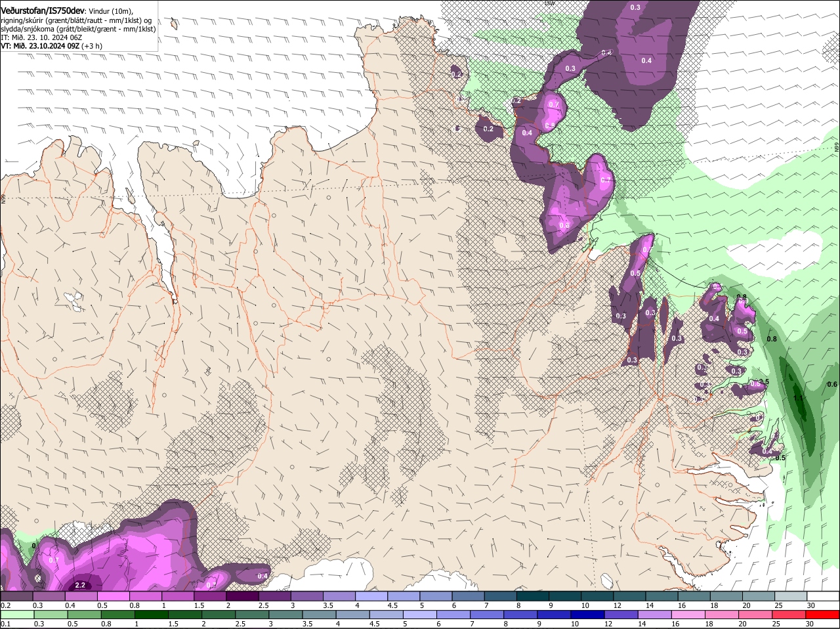
Task: Click the deep blue swatch between 10 and 12 on lower scale
Action: pos(587,615)
